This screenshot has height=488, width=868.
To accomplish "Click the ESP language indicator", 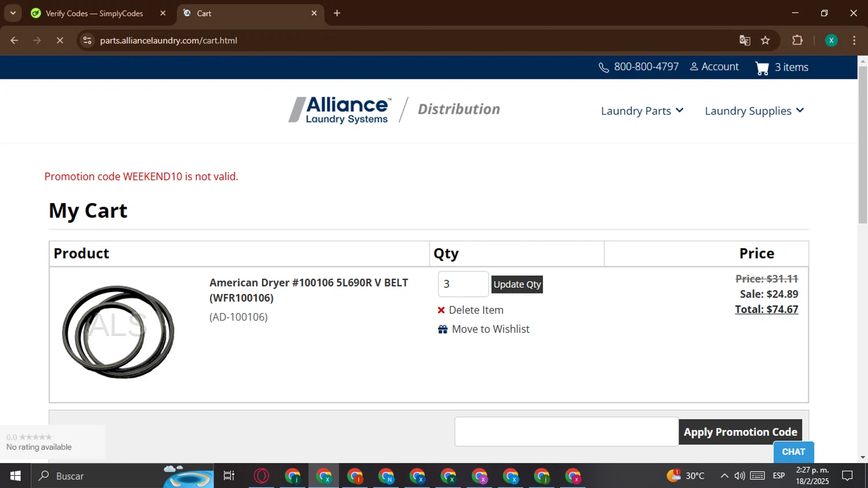I will tap(779, 476).
